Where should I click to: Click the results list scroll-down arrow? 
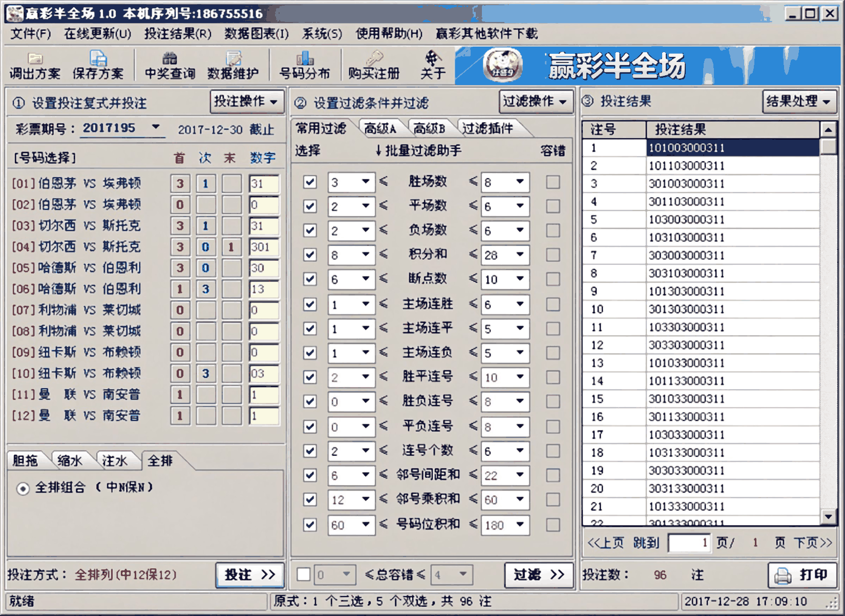[828, 517]
